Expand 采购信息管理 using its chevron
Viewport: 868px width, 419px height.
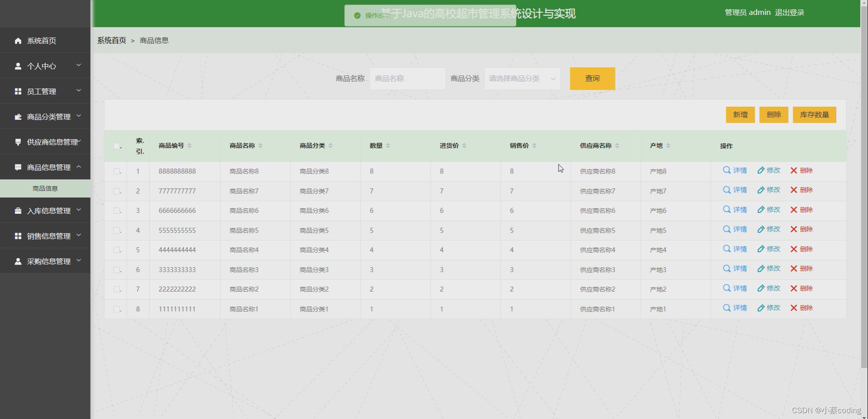(79, 260)
